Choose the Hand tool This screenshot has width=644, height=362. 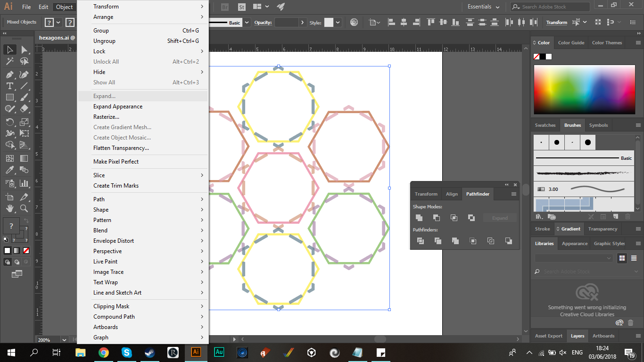click(9, 208)
